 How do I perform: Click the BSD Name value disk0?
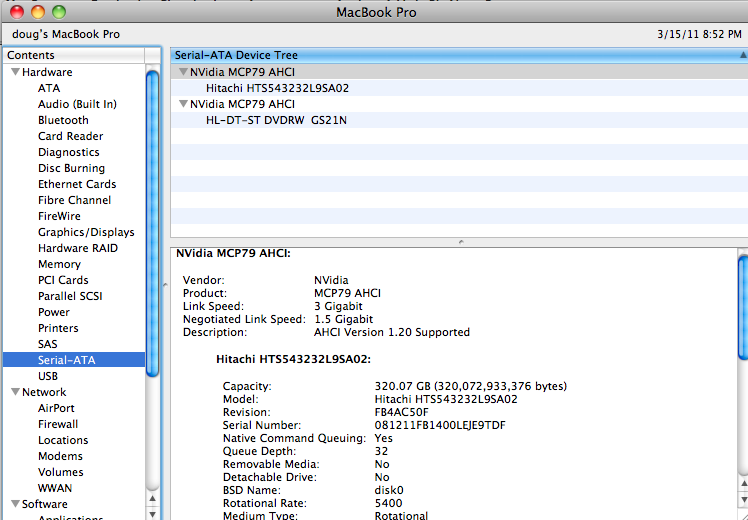point(389,490)
